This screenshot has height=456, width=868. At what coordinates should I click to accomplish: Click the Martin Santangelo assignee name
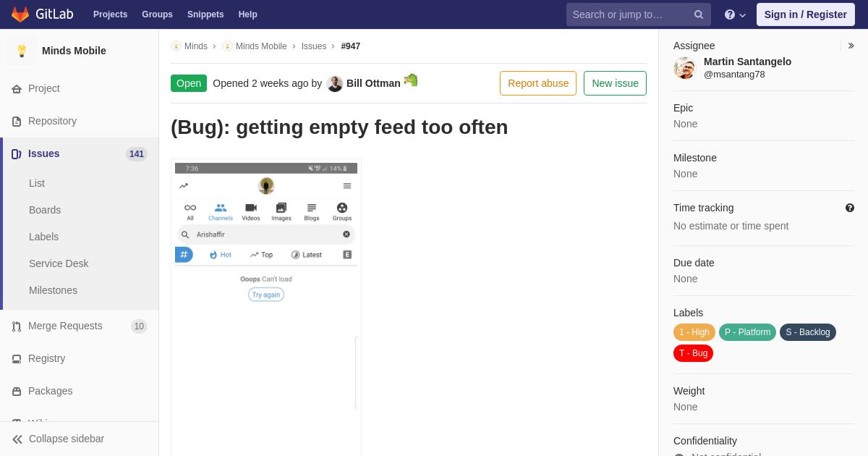click(747, 62)
